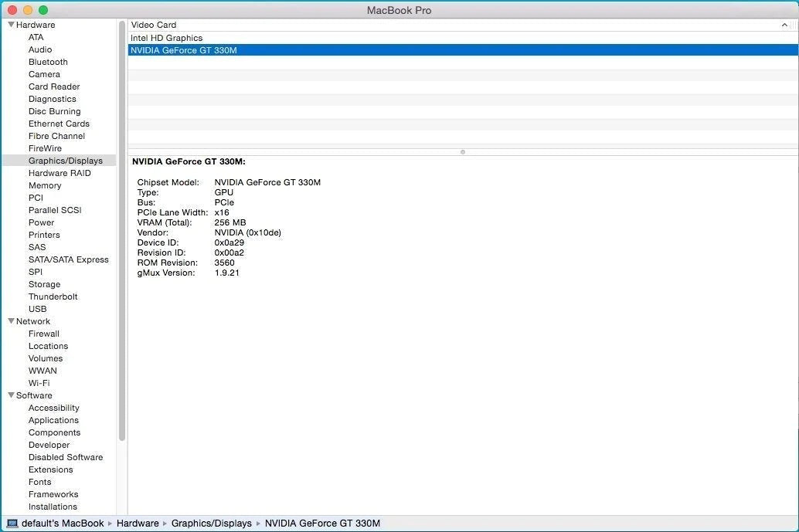The width and height of the screenshot is (799, 532).
Task: Select Intel HD Graphics row
Action: pyautogui.click(x=166, y=38)
